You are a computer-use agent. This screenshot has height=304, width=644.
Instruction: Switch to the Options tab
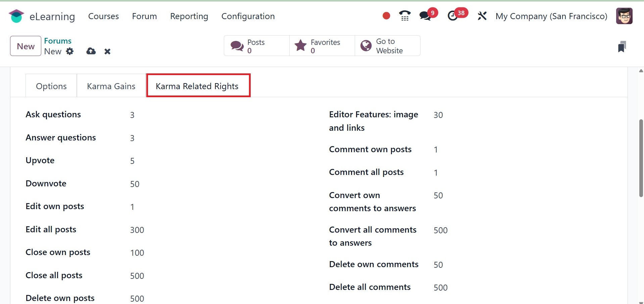(51, 86)
